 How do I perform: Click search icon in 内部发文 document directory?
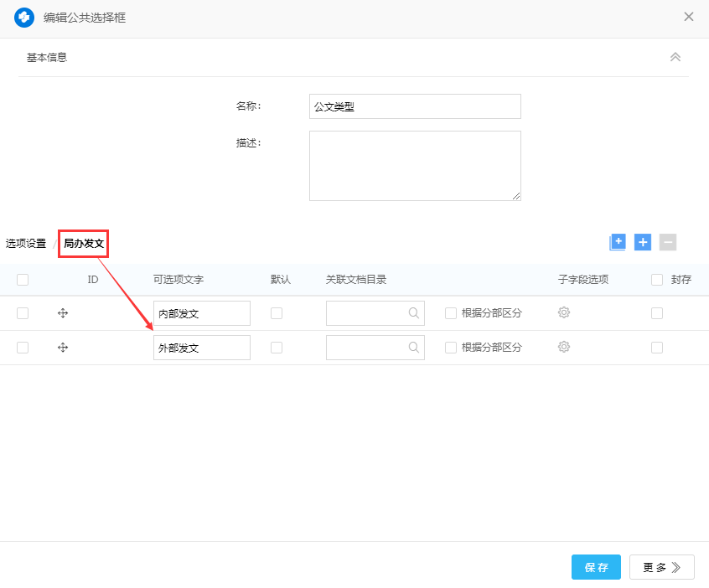pyautogui.click(x=414, y=313)
